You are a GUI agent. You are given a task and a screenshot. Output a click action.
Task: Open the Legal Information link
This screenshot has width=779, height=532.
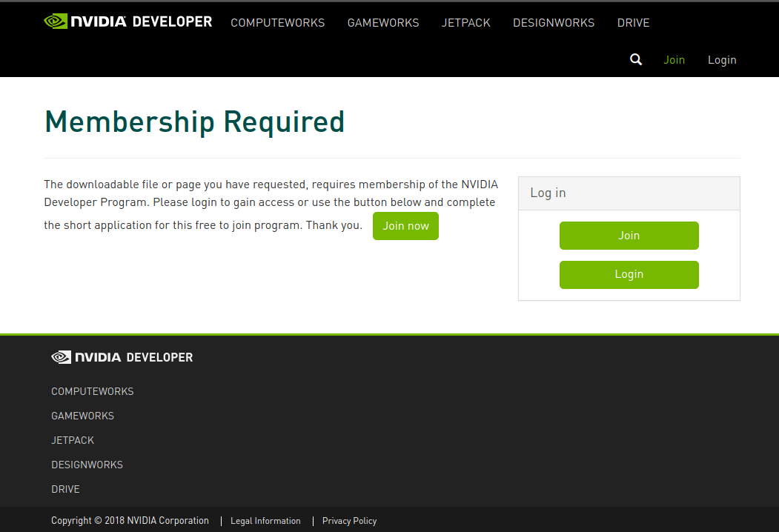(265, 521)
